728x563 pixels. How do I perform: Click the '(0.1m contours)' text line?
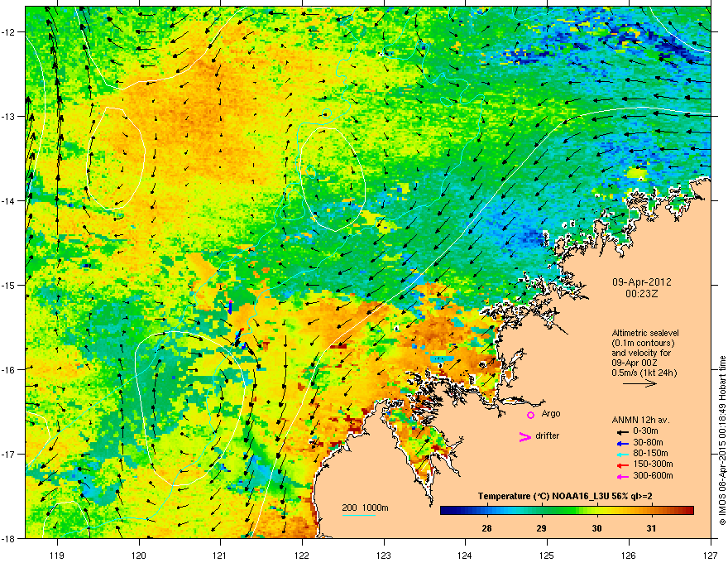click(x=643, y=343)
